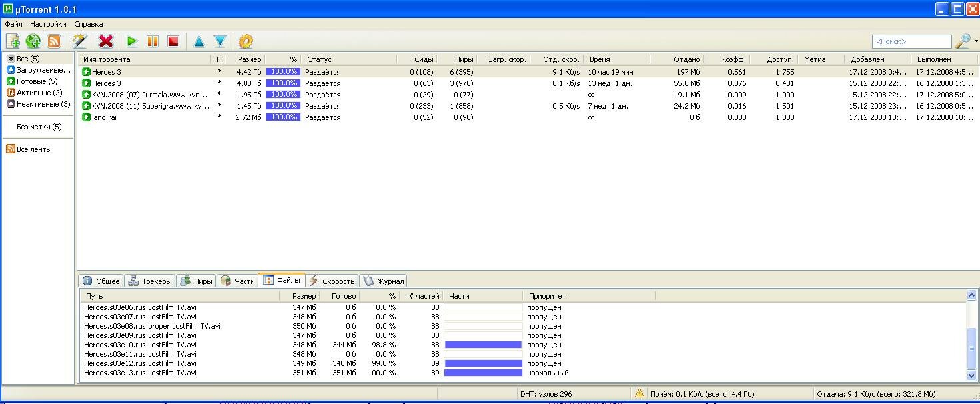980x404 pixels.
Task: Click into the Поиск search field
Action: [911, 41]
